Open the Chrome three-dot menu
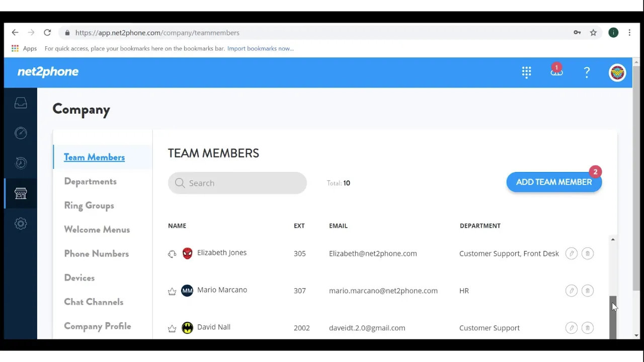644x362 pixels. (x=629, y=33)
